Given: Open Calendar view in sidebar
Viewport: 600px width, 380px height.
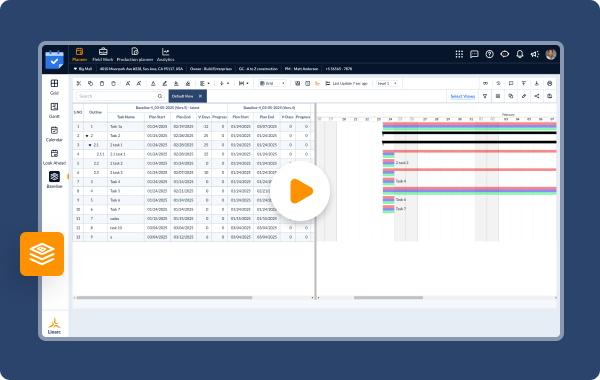Looking at the screenshot, I should click(54, 134).
